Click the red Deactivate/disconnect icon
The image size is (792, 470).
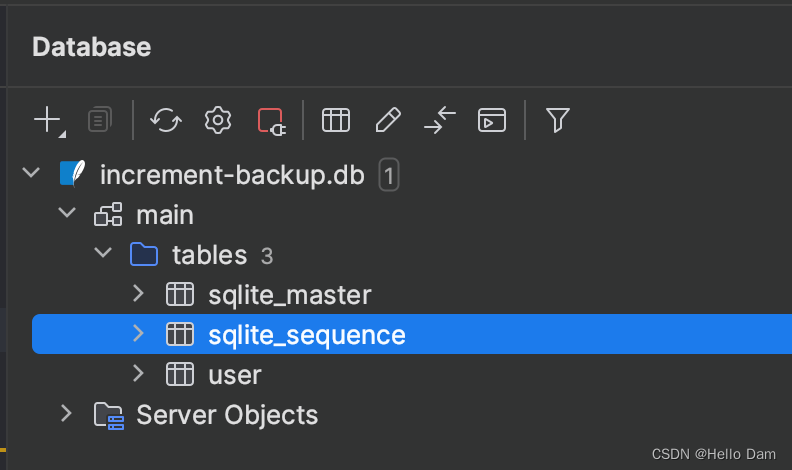click(x=272, y=121)
